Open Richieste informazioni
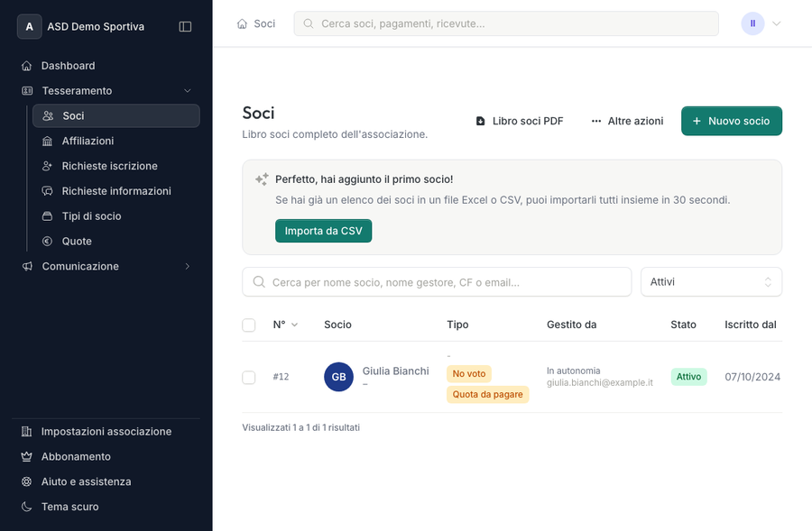Image resolution: width=812 pixels, height=531 pixels. click(x=116, y=191)
